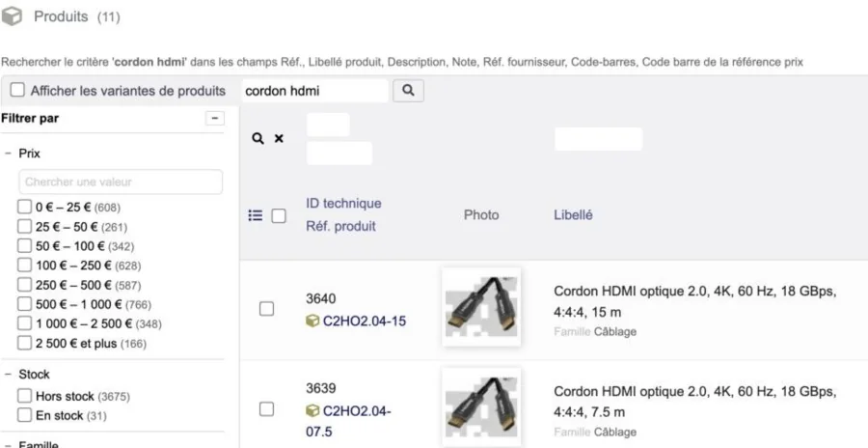Collapse the Stock filter section

click(8, 375)
